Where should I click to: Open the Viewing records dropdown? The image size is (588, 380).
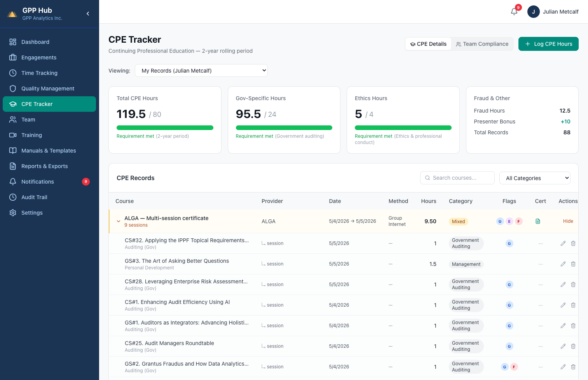pos(201,71)
